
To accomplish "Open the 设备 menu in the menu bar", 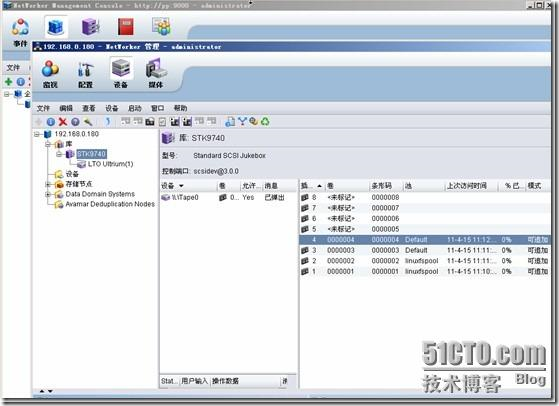I will click(112, 108).
